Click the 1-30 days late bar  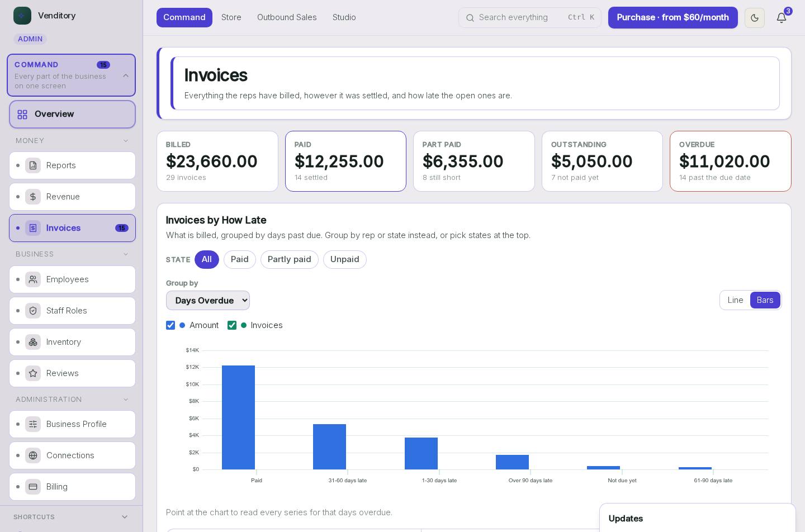421,454
